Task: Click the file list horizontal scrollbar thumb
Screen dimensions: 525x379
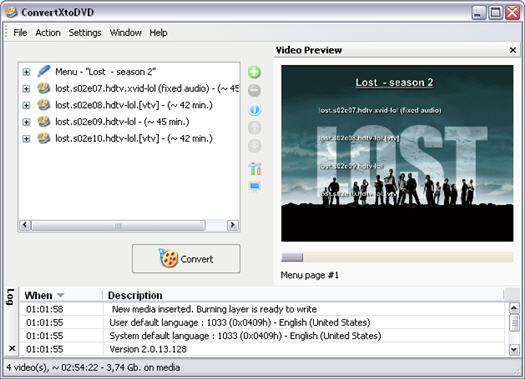Action: click(x=118, y=225)
